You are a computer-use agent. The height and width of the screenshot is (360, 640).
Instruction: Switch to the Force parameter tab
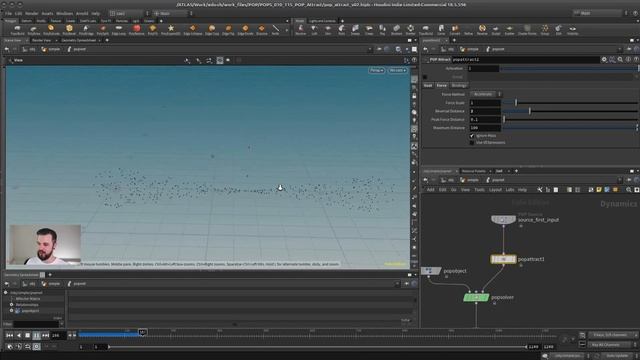442,86
